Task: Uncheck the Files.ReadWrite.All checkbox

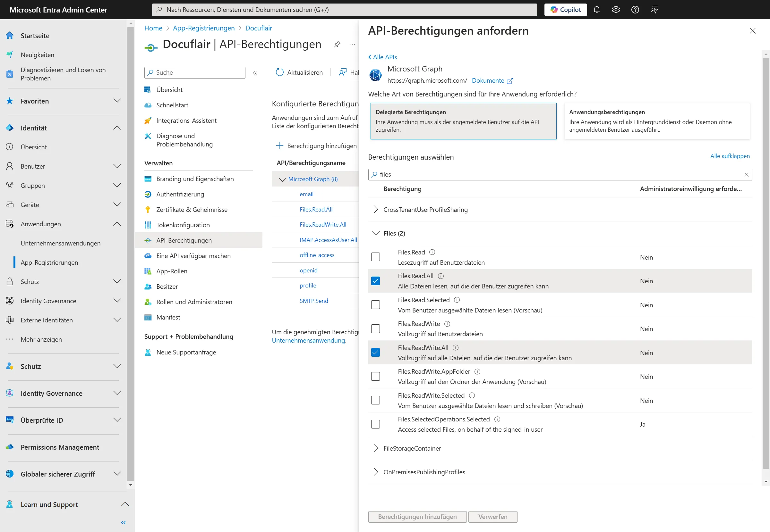Action: tap(375, 352)
